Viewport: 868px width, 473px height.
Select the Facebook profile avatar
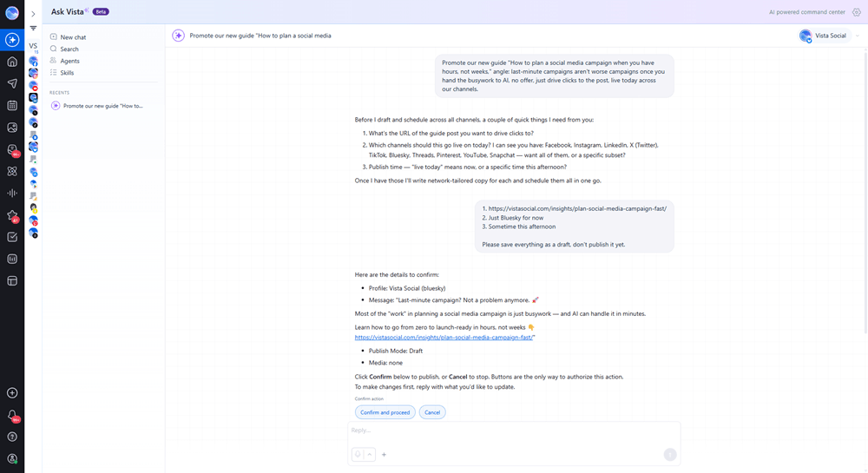tap(33, 61)
